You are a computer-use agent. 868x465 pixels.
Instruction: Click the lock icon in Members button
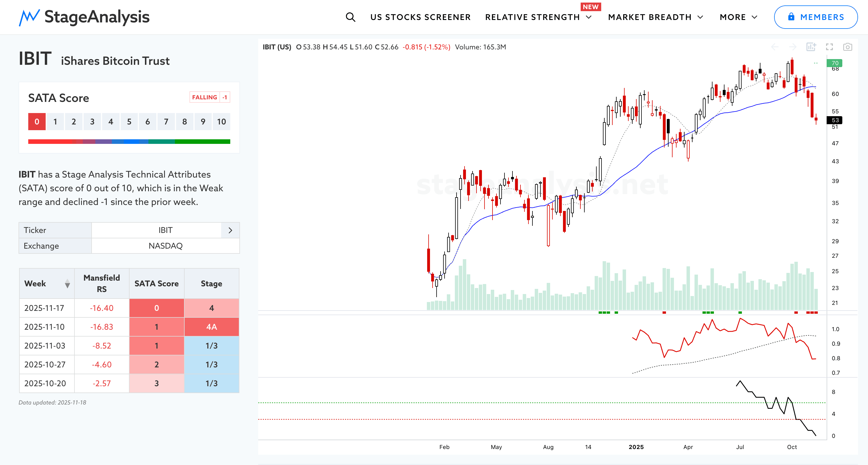point(791,17)
